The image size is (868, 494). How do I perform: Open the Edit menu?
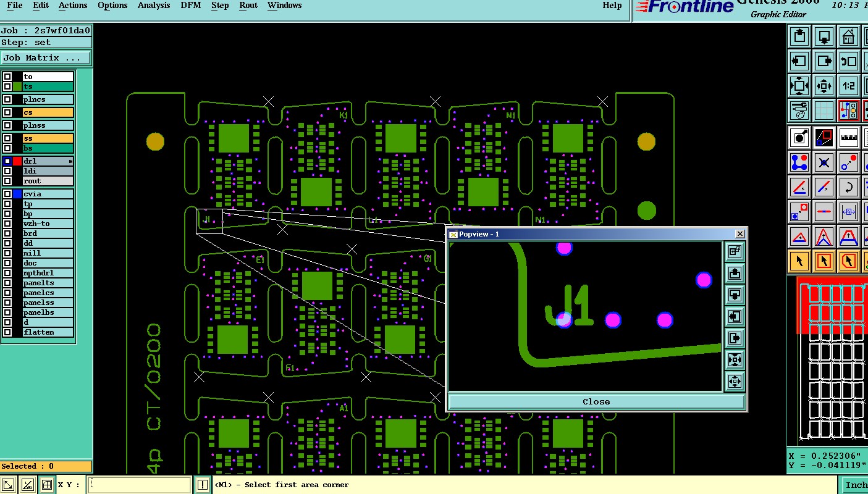click(41, 6)
